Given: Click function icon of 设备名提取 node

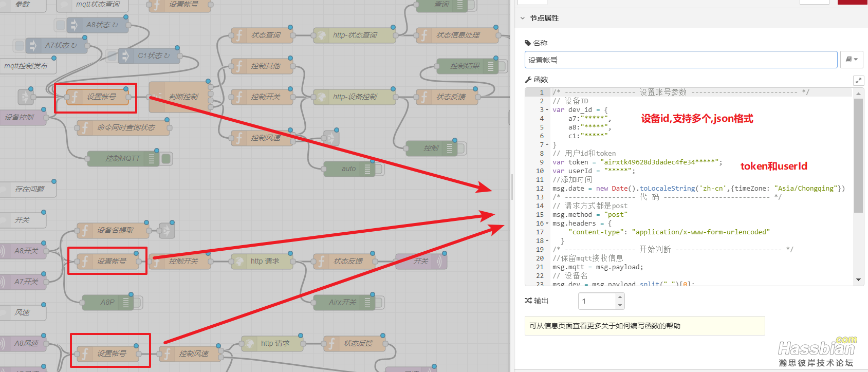Looking at the screenshot, I should [x=84, y=231].
